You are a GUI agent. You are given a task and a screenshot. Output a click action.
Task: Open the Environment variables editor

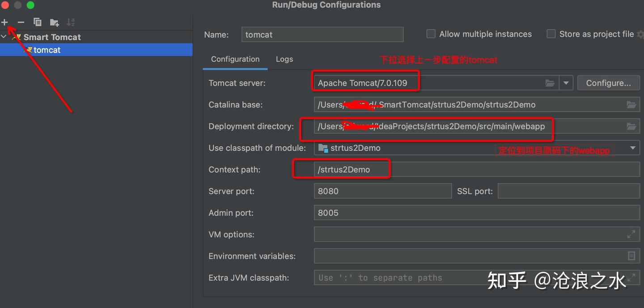[x=631, y=256]
